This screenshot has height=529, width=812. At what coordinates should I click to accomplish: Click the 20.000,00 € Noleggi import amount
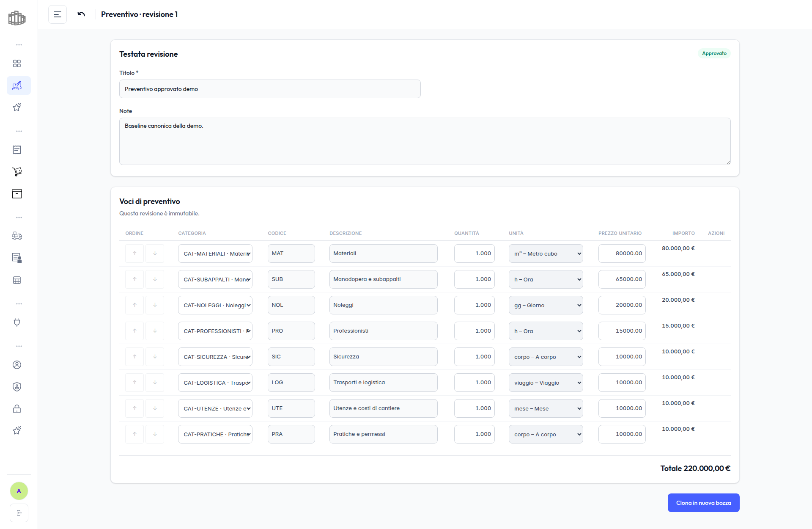[678, 300]
